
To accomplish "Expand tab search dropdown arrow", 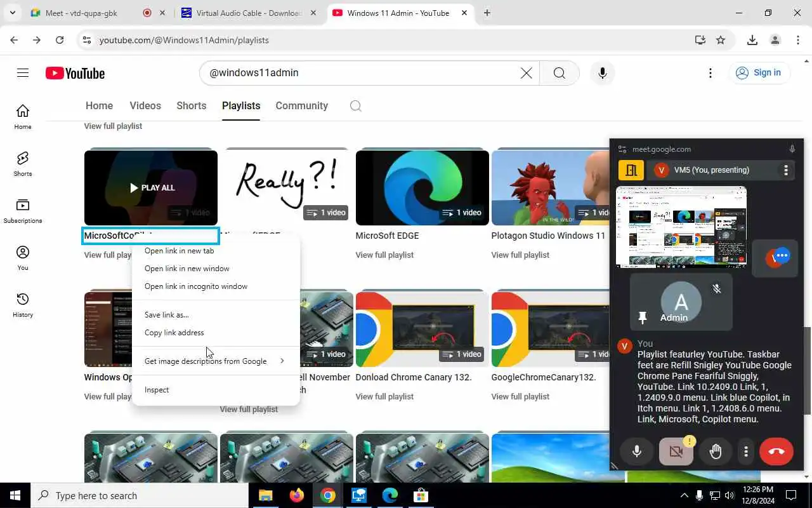I will [14, 13].
